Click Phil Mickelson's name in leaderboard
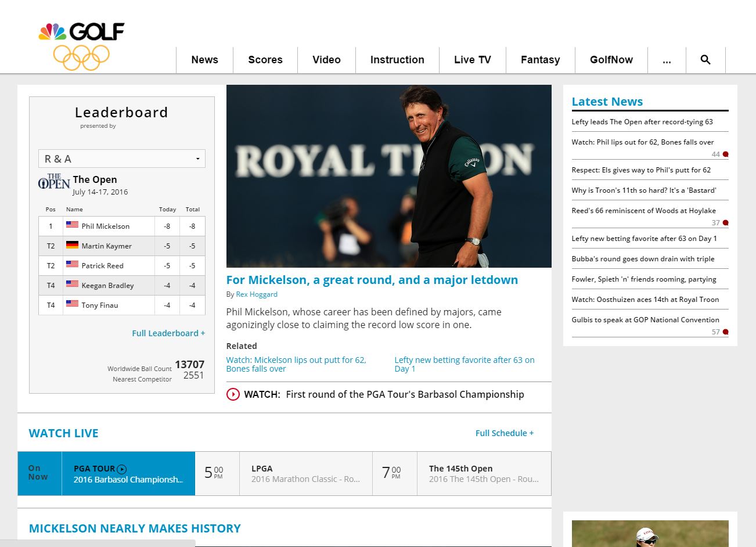The width and height of the screenshot is (756, 547). [106, 226]
